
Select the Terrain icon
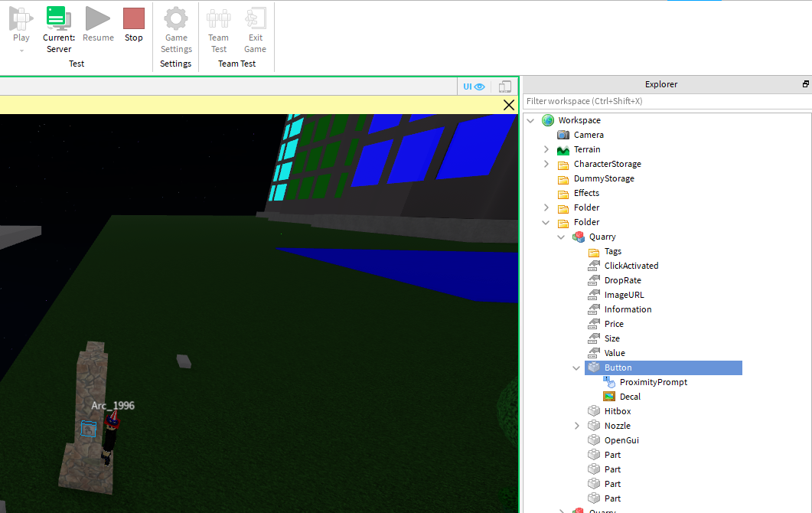point(563,150)
